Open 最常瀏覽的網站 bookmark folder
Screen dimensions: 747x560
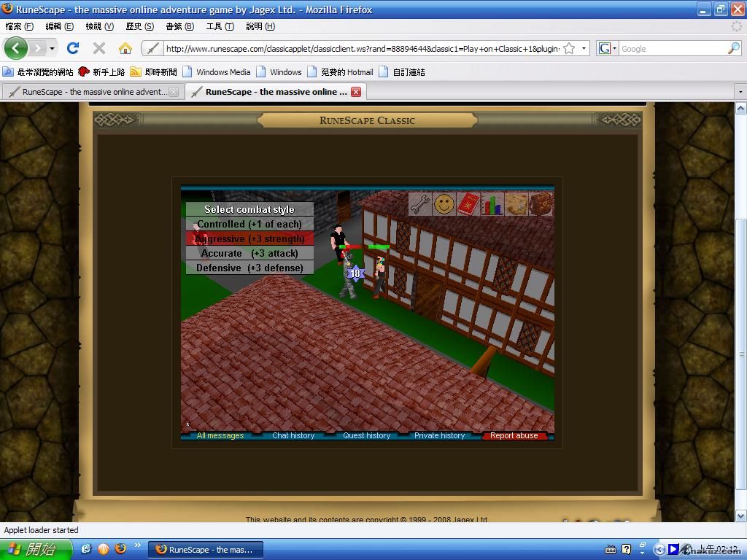(38, 72)
